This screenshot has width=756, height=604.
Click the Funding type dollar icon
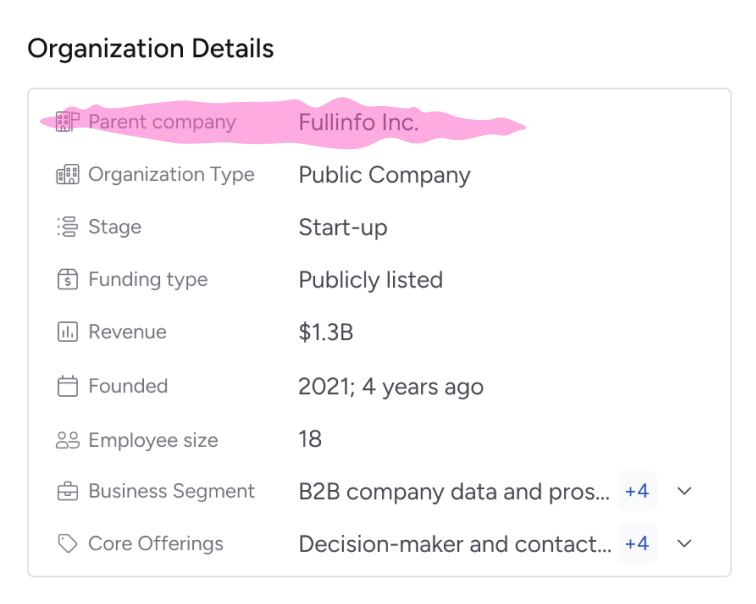point(67,280)
